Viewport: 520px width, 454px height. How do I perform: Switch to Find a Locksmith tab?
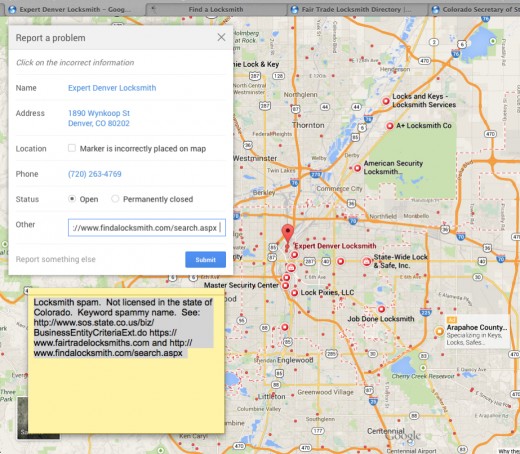pos(216,9)
